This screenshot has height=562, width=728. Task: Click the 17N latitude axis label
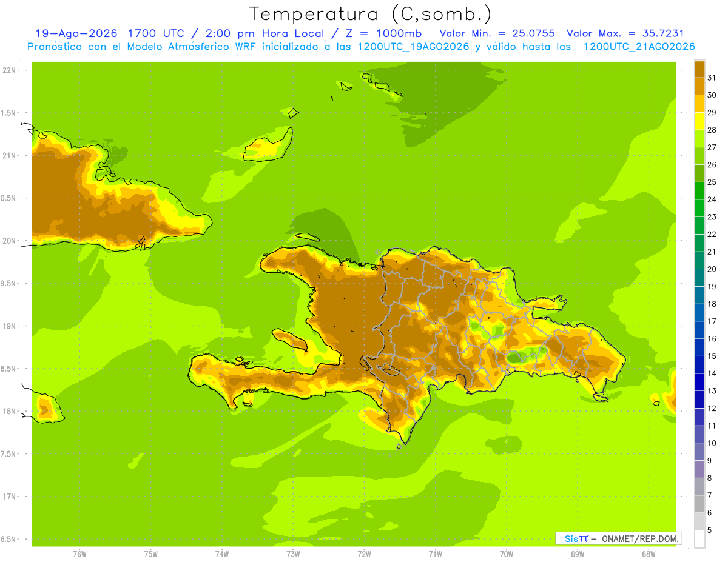coord(9,497)
